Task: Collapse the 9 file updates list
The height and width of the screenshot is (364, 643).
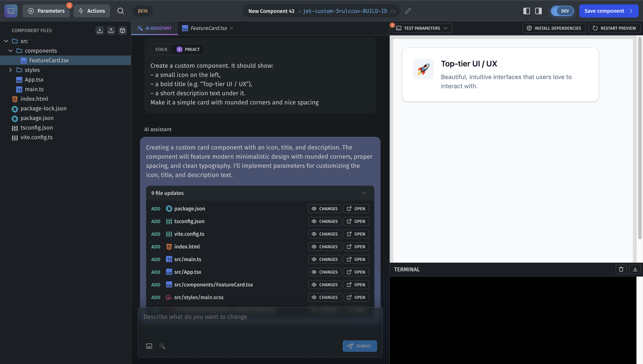Action: point(364,193)
